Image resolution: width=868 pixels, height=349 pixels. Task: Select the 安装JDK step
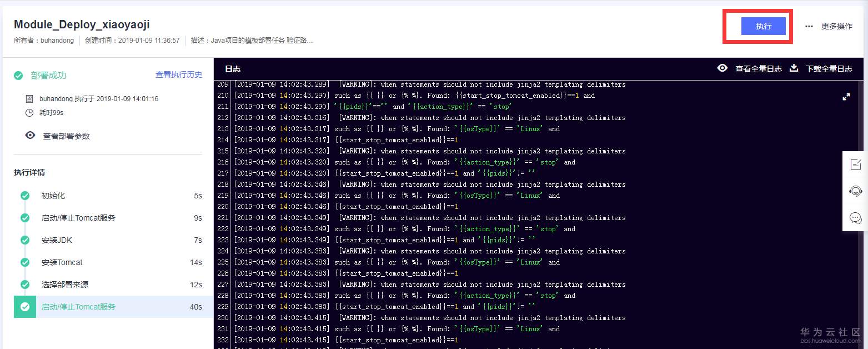coord(57,240)
